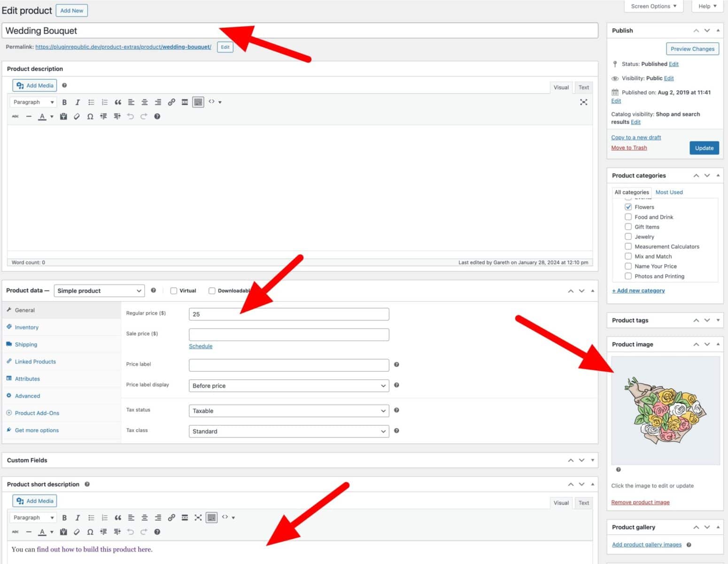Click the bouquet product image thumbnail
The height and width of the screenshot is (564, 728).
665,411
